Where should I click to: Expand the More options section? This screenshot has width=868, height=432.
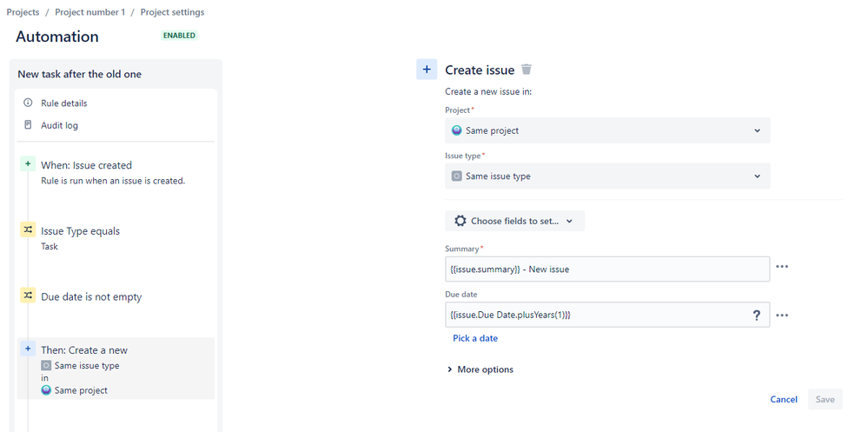tap(480, 369)
